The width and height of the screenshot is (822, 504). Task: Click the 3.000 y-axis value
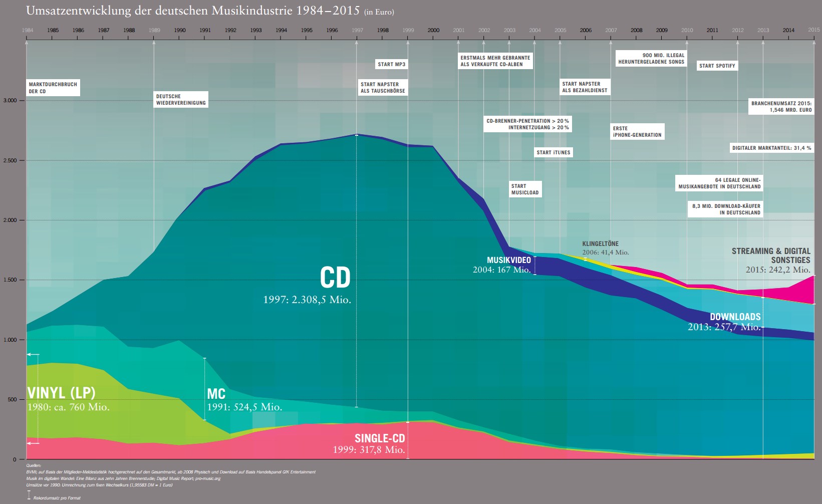[x=10, y=101]
